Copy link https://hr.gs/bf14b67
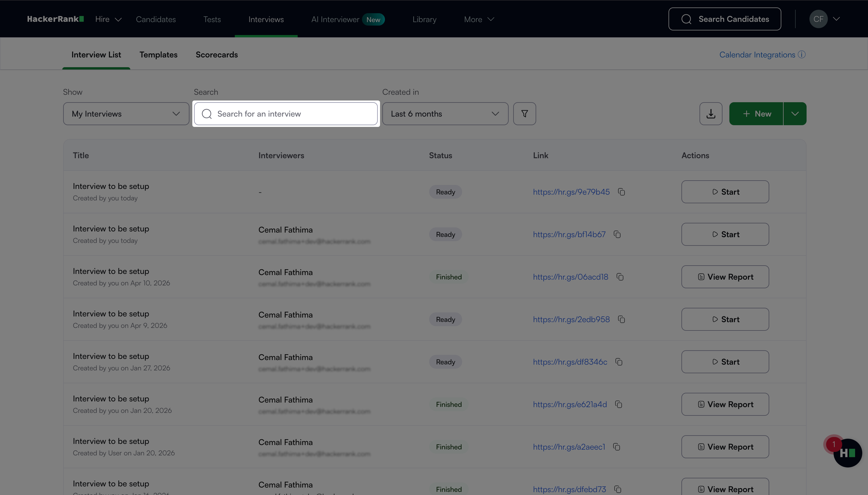The width and height of the screenshot is (868, 495). coord(617,235)
